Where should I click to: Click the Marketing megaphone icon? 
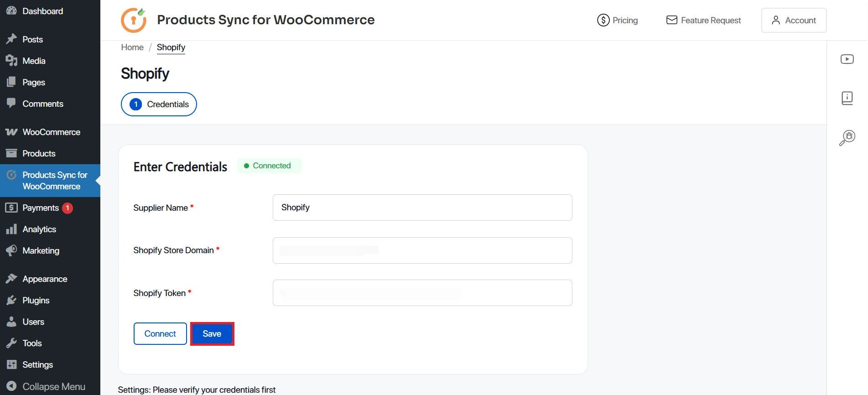[11, 250]
